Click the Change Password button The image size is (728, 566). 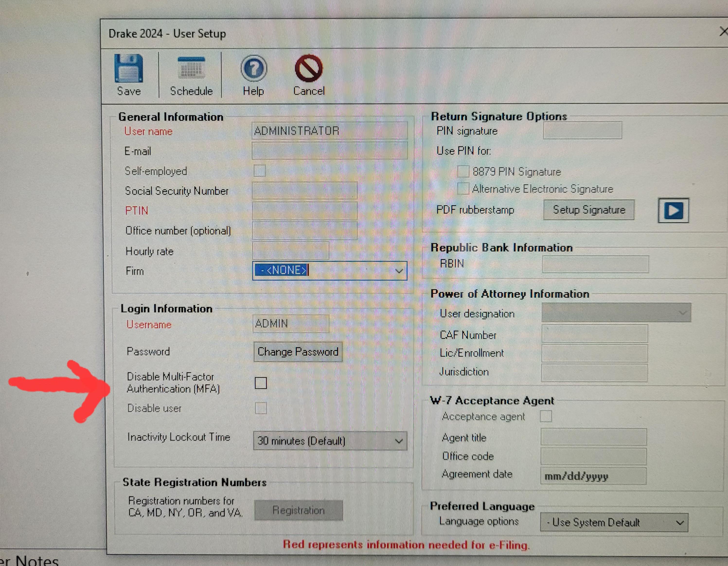pyautogui.click(x=298, y=352)
